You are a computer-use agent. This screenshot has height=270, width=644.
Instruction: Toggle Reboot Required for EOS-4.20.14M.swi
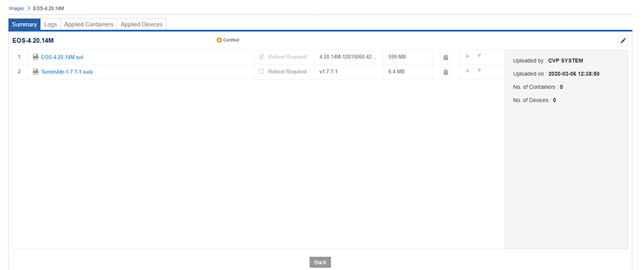[261, 57]
